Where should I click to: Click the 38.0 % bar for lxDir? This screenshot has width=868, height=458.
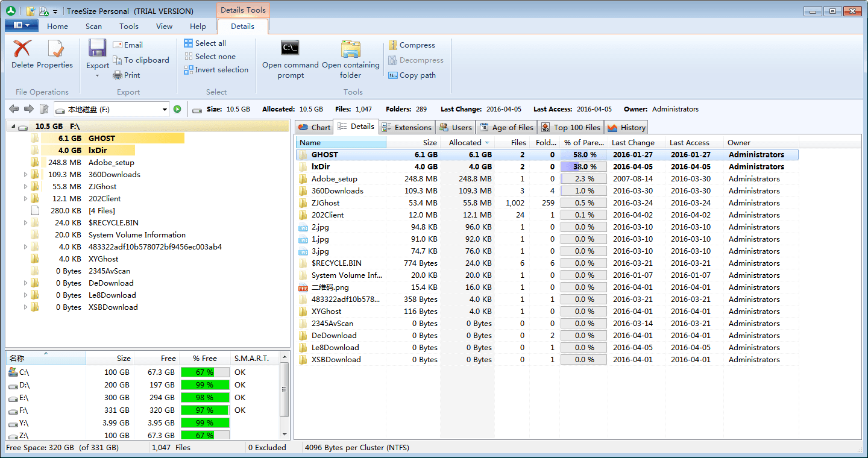(x=583, y=167)
